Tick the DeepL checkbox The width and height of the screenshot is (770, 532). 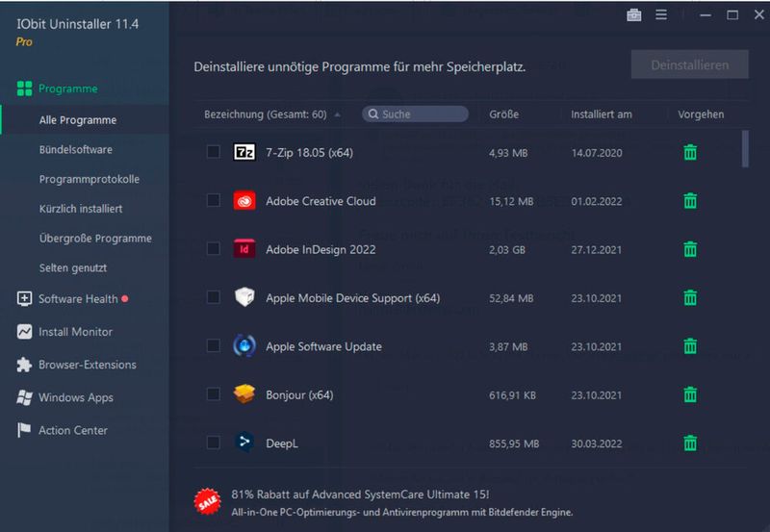coord(213,443)
